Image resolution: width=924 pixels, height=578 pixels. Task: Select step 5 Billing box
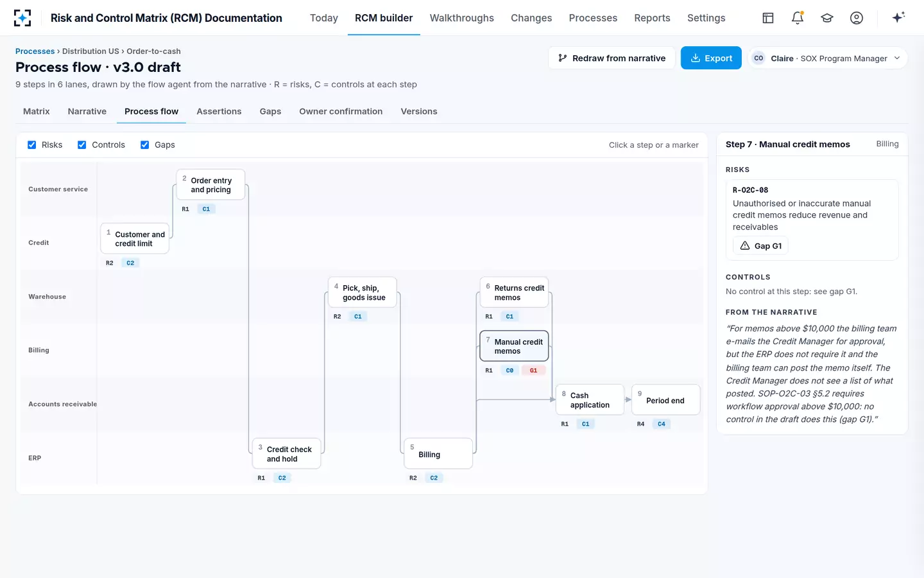(438, 453)
